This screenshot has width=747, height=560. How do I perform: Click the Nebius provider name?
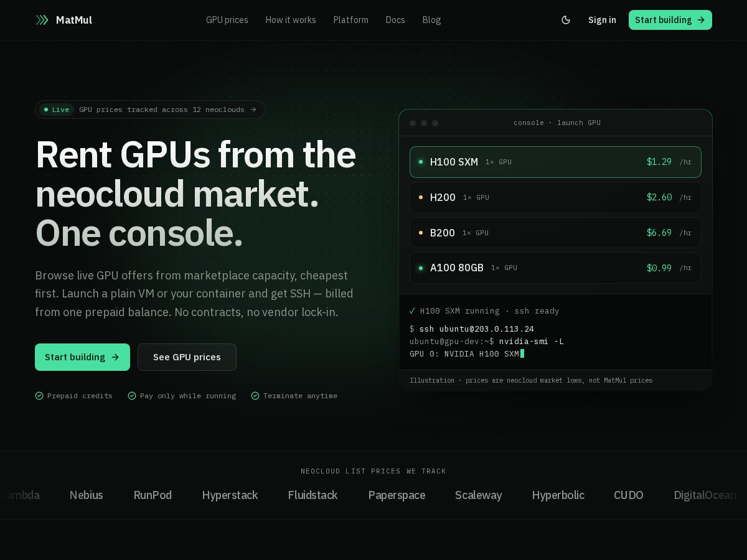coord(87,495)
